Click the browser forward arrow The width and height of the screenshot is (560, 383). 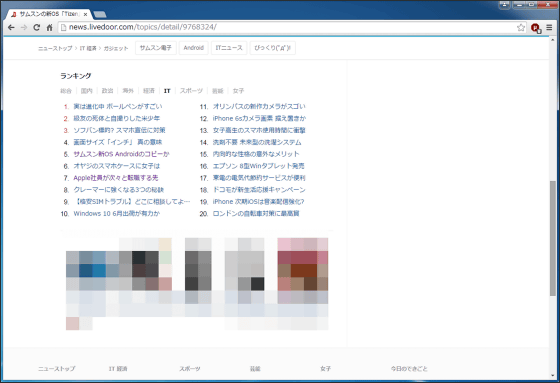pyautogui.click(x=24, y=27)
